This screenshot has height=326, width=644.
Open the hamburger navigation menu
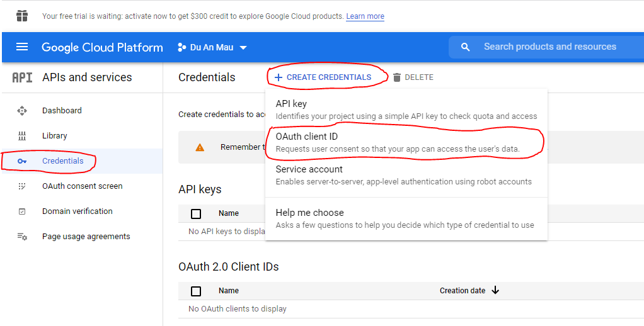point(22,47)
